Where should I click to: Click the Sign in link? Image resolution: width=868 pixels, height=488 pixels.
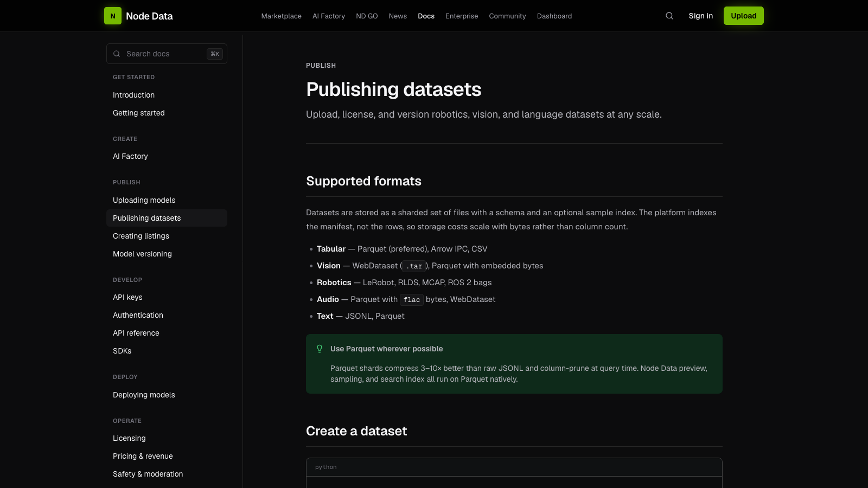pos(701,16)
